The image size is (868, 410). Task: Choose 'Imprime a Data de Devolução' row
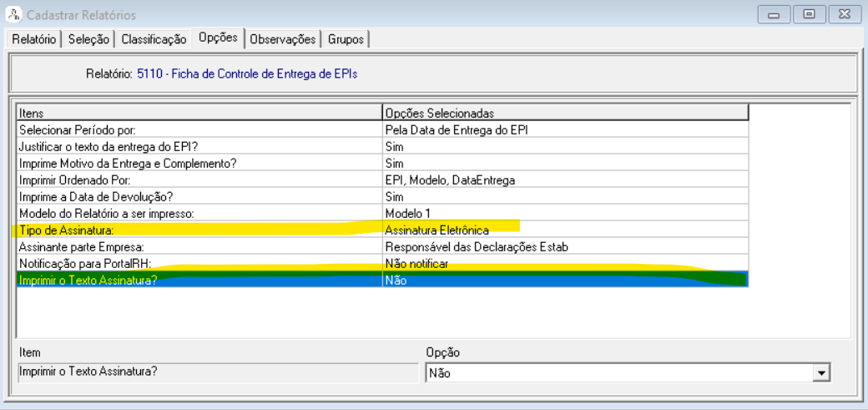point(199,196)
